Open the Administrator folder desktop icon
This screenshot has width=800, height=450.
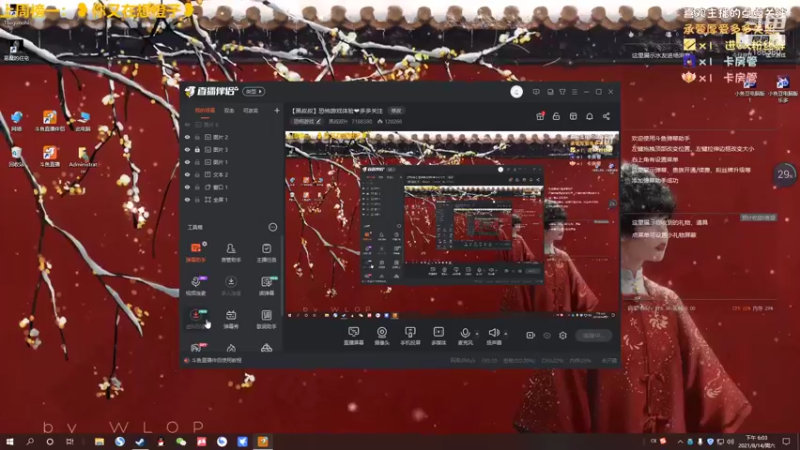click(x=83, y=157)
